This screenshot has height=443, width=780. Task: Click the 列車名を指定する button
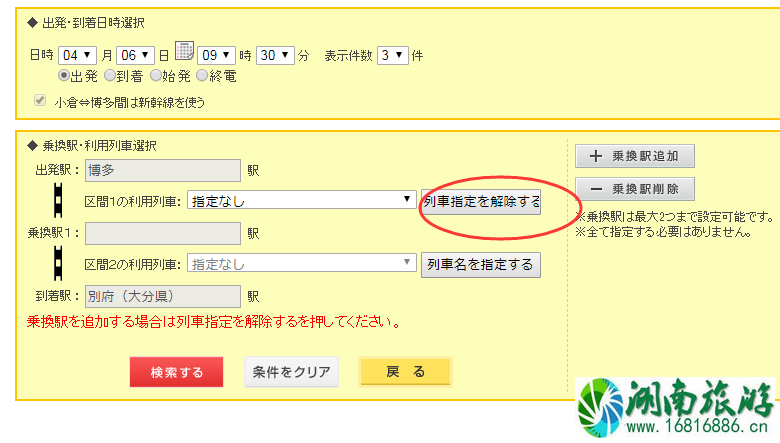coord(481,265)
